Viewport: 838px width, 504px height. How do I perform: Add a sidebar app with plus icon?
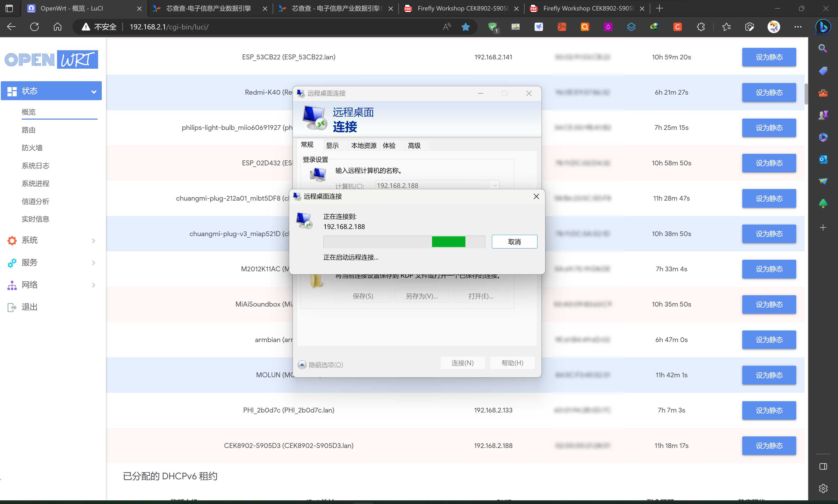[x=823, y=227]
